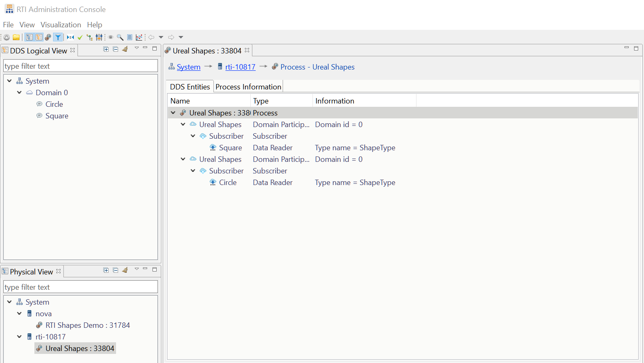Click the forward navigation arrow
The width and height of the screenshot is (644, 363).
(x=171, y=37)
